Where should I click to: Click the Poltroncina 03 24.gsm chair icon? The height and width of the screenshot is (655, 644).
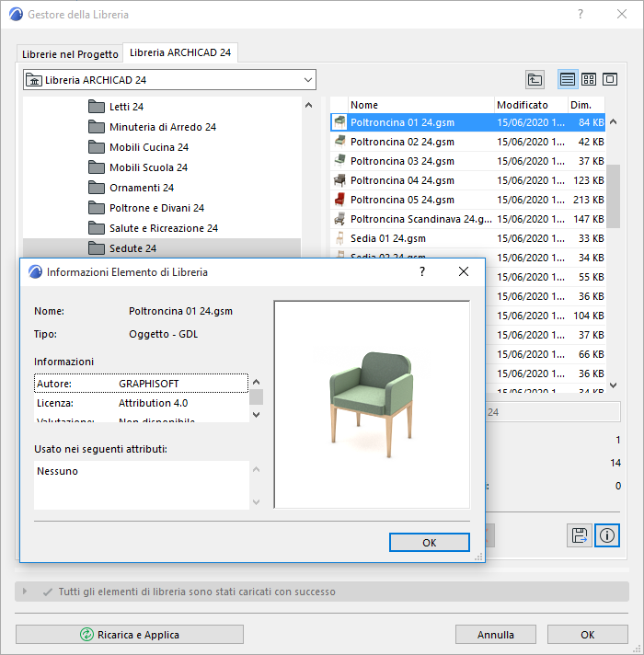pos(340,161)
